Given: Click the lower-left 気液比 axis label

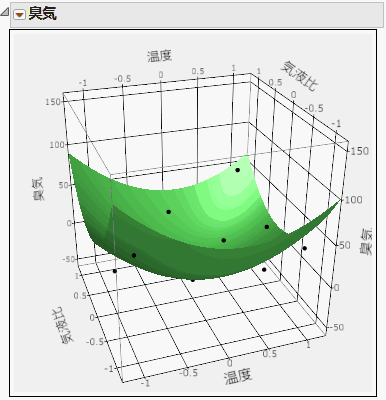Looking at the screenshot, I should (63, 325).
